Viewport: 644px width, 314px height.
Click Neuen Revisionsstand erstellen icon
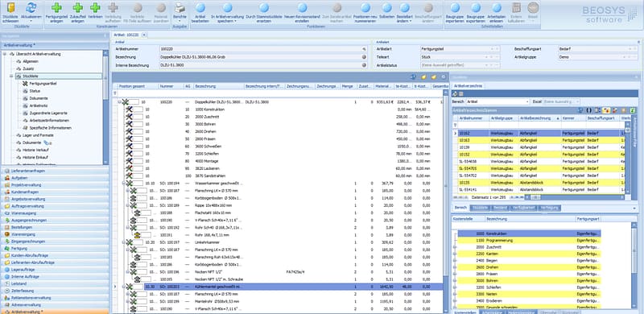click(x=303, y=7)
